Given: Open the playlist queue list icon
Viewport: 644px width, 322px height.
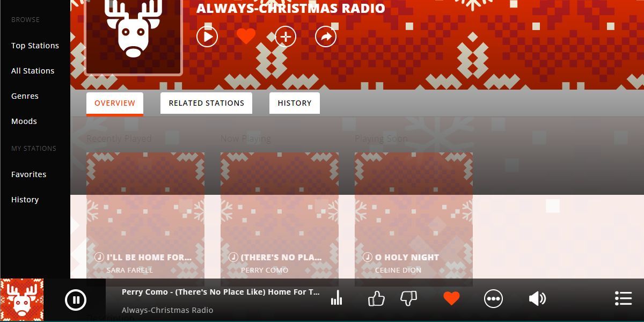Looking at the screenshot, I should pyautogui.click(x=623, y=298).
